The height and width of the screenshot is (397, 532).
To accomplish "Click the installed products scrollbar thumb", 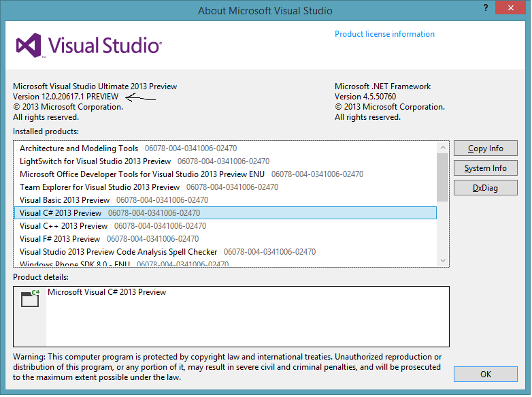I will (x=443, y=177).
